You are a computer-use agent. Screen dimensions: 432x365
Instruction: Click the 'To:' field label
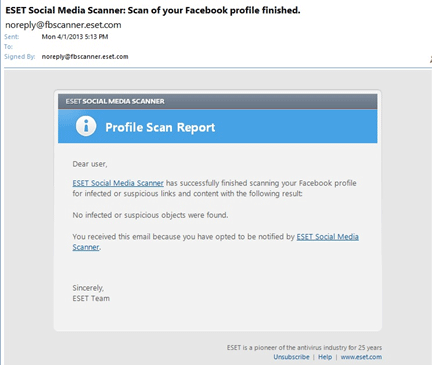point(8,47)
